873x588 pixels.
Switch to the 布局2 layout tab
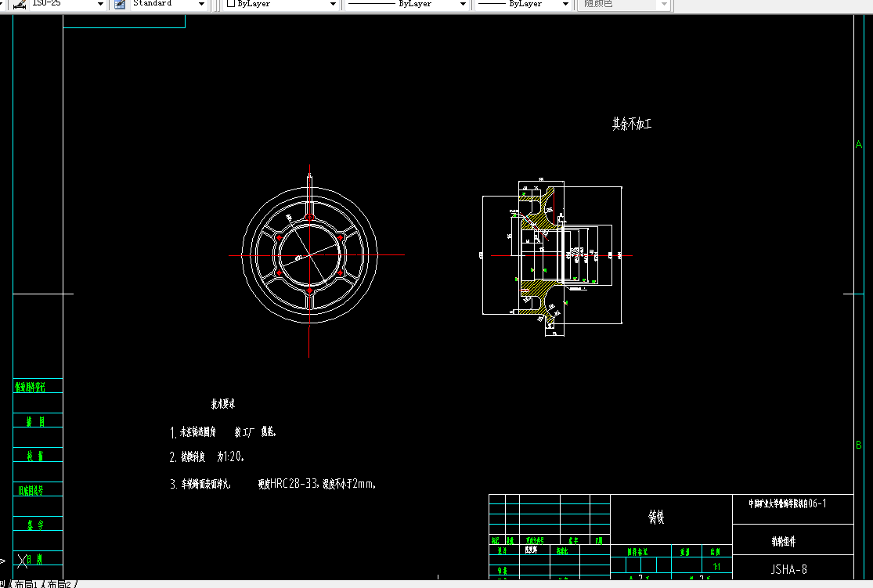pos(59,584)
